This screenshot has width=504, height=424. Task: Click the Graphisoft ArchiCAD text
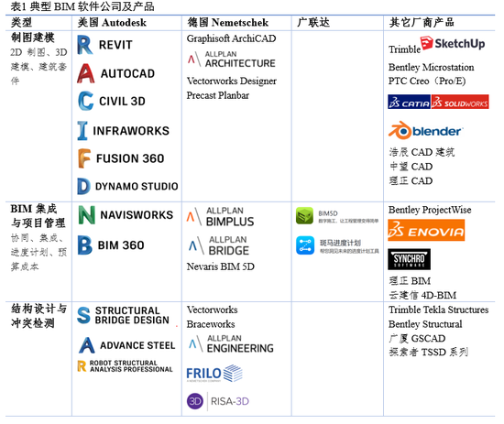231,38
